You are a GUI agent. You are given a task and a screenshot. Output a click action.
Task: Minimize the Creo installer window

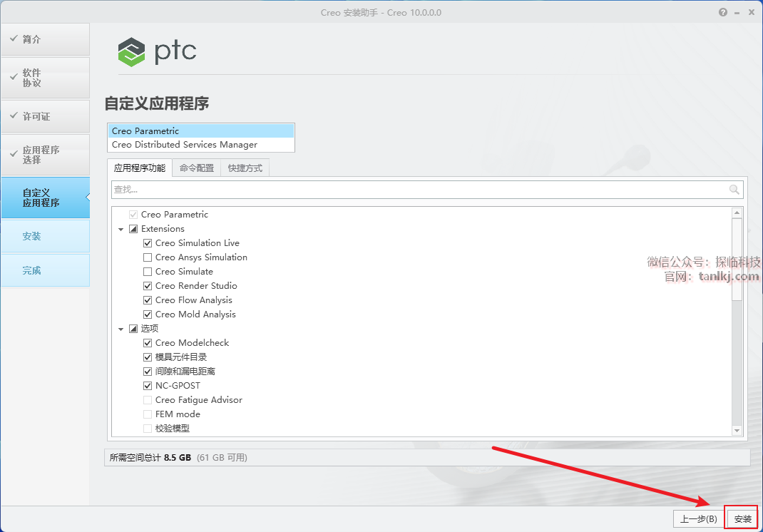[737, 13]
